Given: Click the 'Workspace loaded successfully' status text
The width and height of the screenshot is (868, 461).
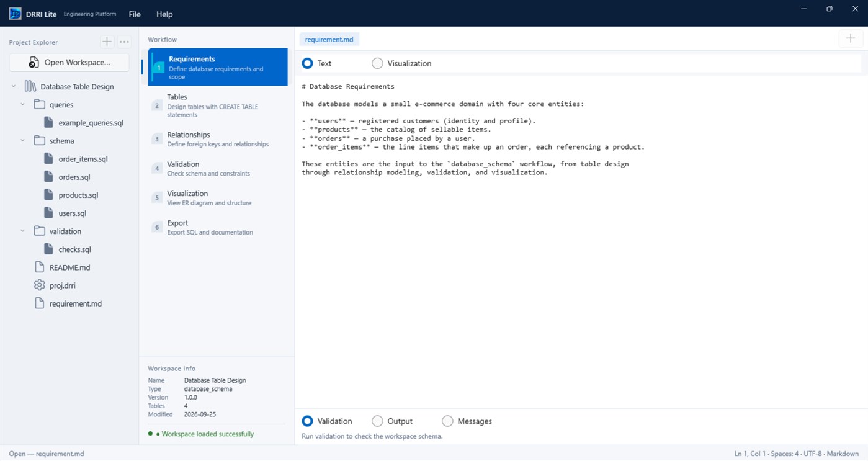Looking at the screenshot, I should 208,434.
